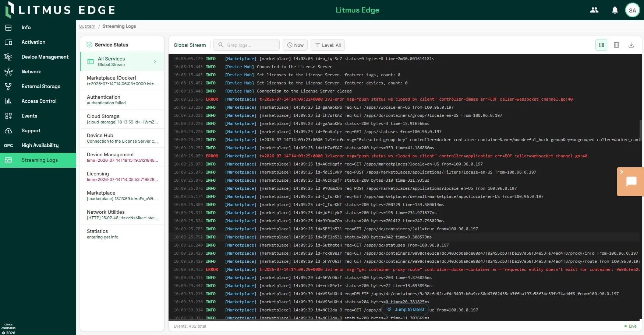Click the 10:09:22.676 ERROR log line
644x335 pixels.
click(405, 99)
